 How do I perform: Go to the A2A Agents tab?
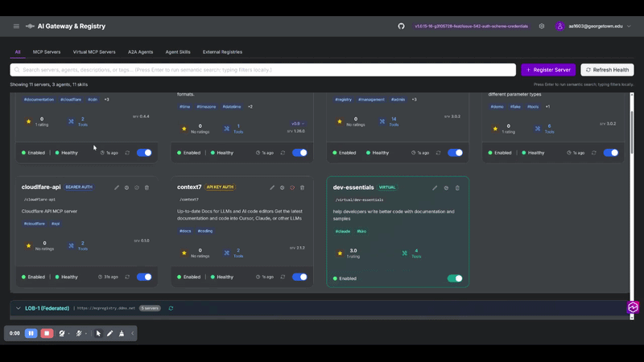tap(141, 51)
